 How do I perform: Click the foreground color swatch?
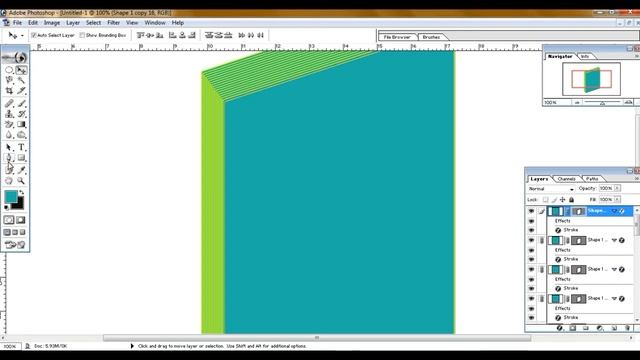(10, 196)
